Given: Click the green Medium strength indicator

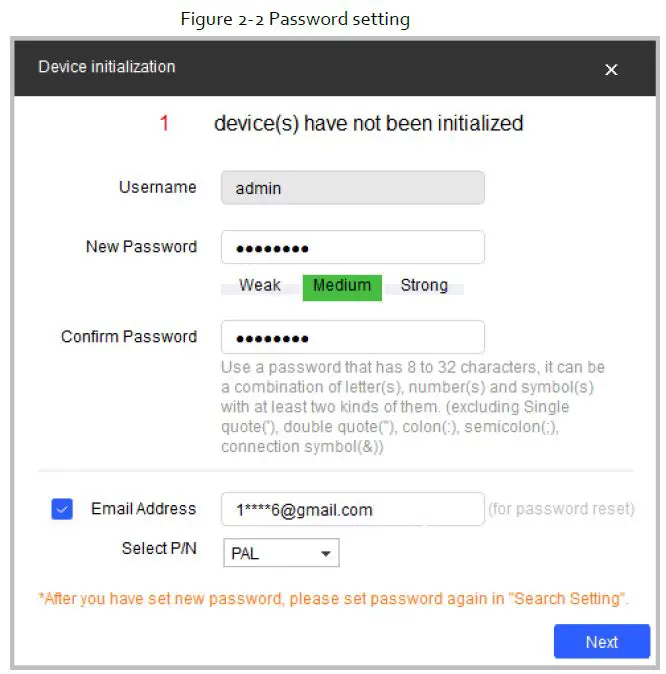Looking at the screenshot, I should point(342,286).
